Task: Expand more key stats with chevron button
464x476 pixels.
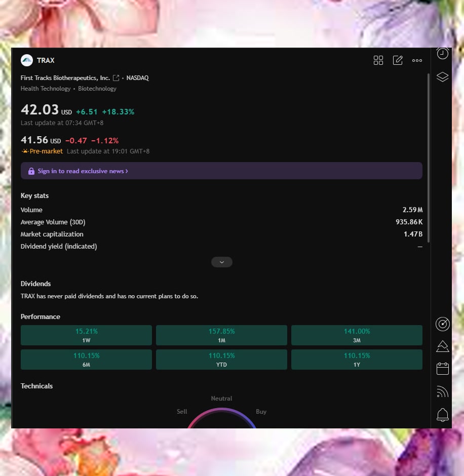Action: tap(222, 262)
